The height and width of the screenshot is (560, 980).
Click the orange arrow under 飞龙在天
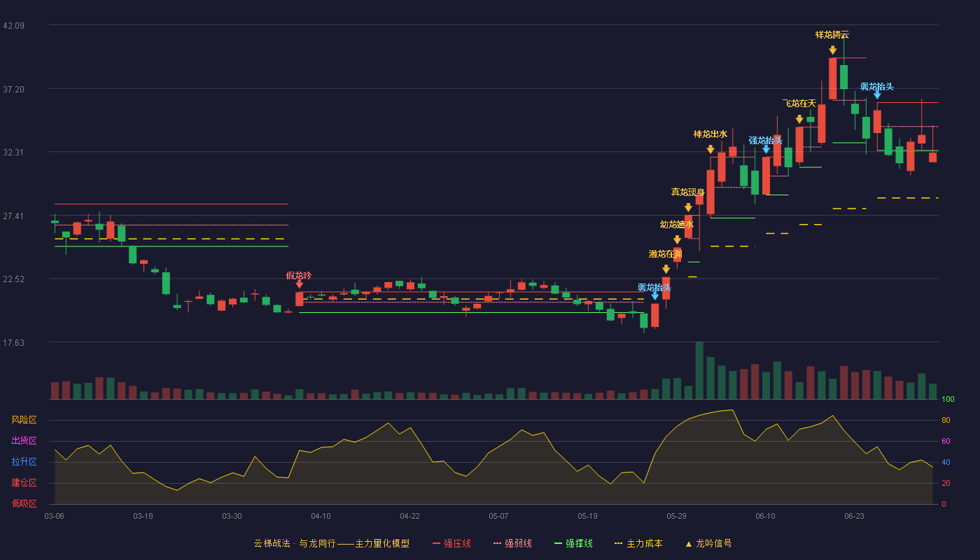[x=799, y=120]
